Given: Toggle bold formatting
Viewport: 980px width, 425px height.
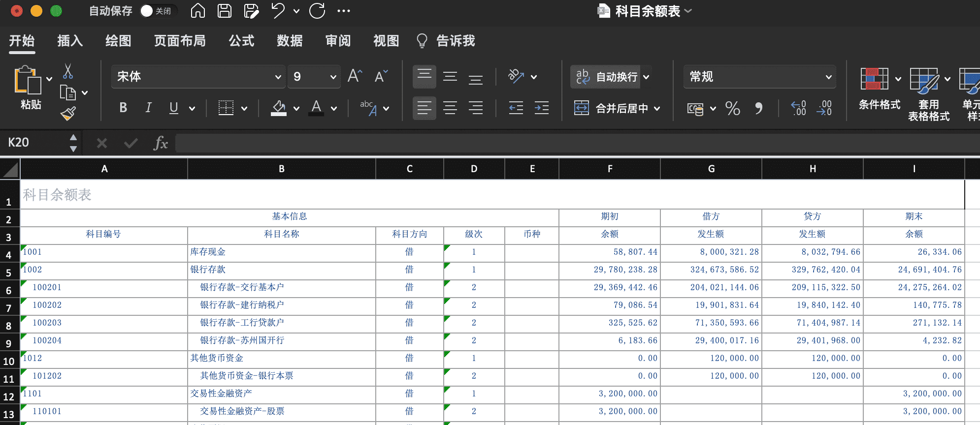Looking at the screenshot, I should pyautogui.click(x=123, y=108).
